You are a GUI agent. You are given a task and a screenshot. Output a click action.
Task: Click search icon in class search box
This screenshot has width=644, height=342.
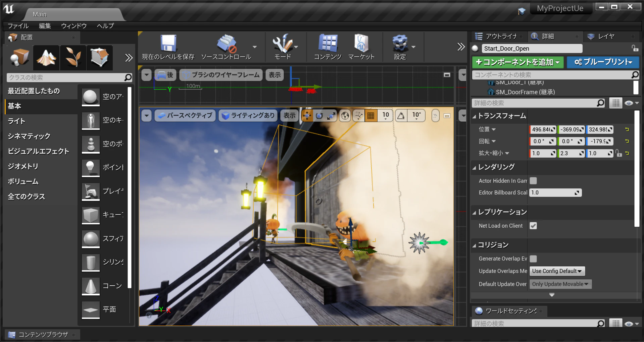(x=128, y=77)
